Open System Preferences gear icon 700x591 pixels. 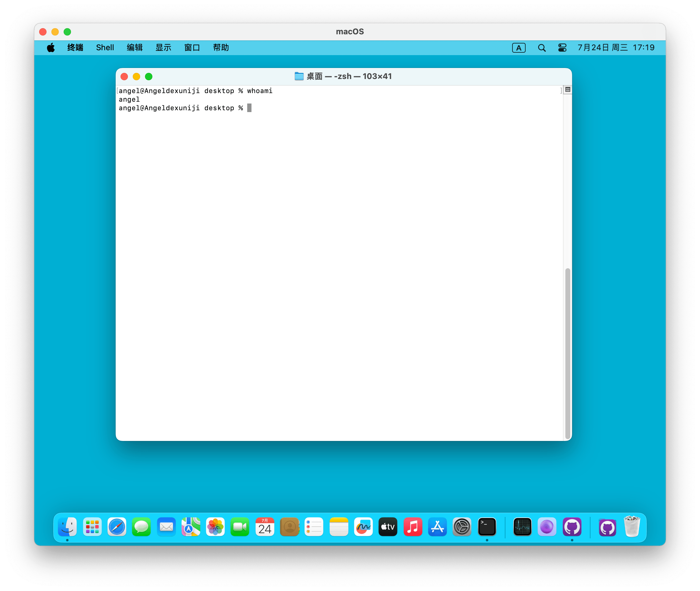tap(462, 527)
